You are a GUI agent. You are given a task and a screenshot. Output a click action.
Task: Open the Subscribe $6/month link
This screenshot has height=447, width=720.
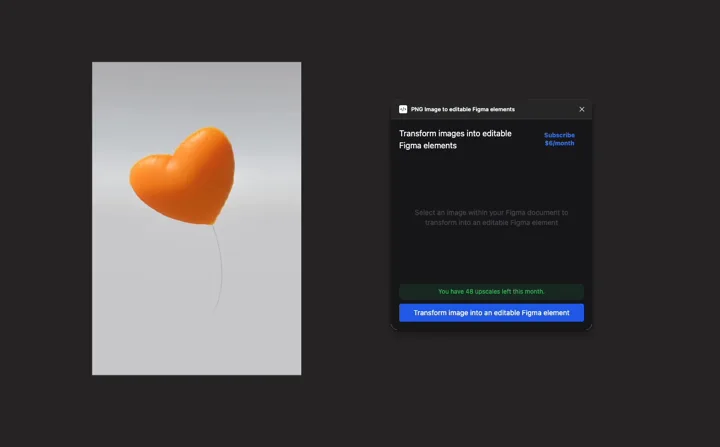tap(559, 139)
